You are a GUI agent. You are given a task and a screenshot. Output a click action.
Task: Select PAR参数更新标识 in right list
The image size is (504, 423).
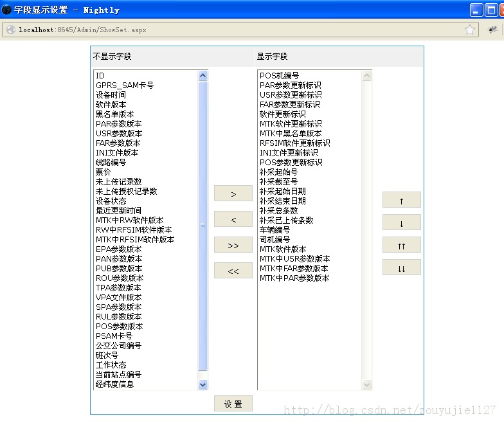coord(310,85)
